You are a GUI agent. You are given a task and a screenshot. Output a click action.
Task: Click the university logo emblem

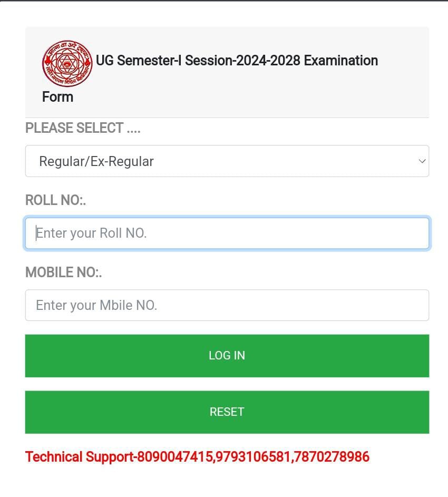point(67,63)
